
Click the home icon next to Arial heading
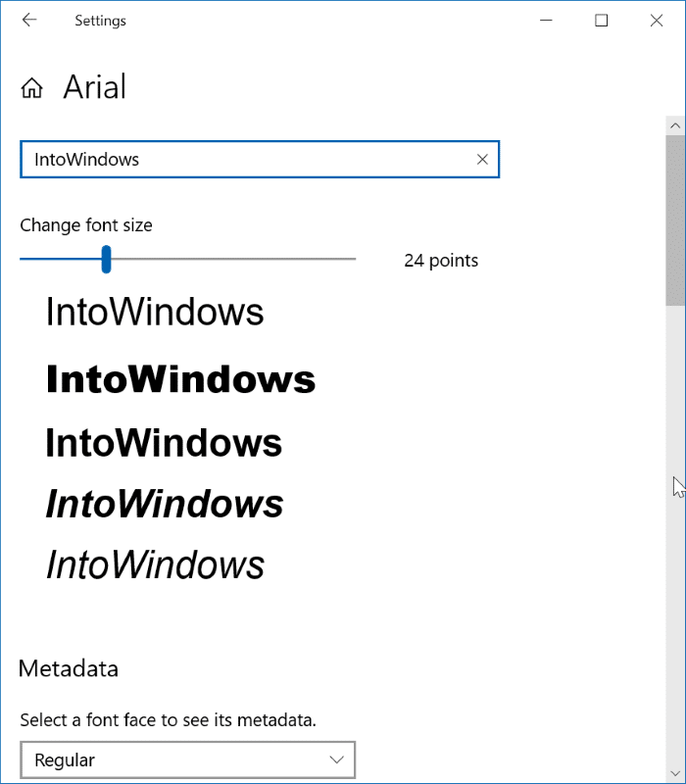(x=31, y=86)
